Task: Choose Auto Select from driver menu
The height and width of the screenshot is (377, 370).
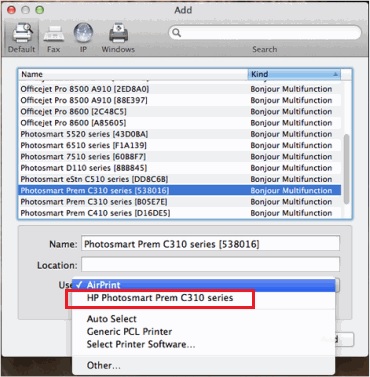Action: [112, 319]
